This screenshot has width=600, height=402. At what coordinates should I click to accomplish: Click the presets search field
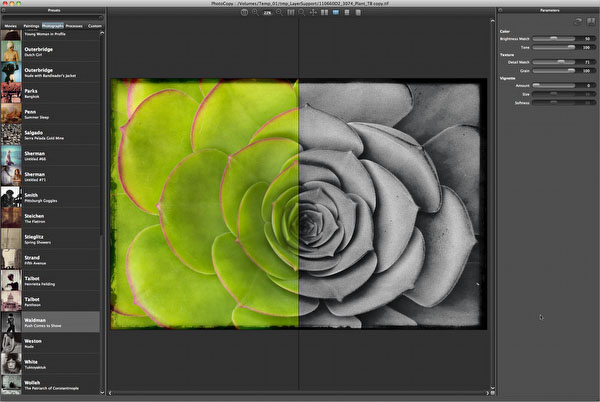pyautogui.click(x=52, y=18)
